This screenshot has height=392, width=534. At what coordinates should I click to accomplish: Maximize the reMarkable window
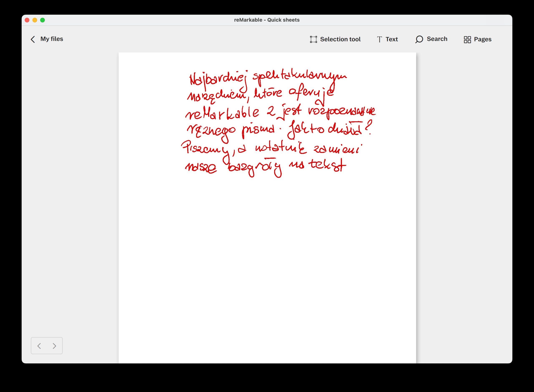(x=43, y=20)
